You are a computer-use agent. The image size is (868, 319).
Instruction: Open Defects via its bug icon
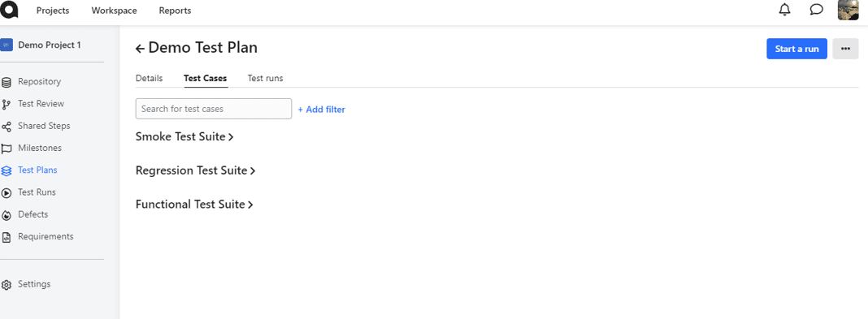[6, 215]
